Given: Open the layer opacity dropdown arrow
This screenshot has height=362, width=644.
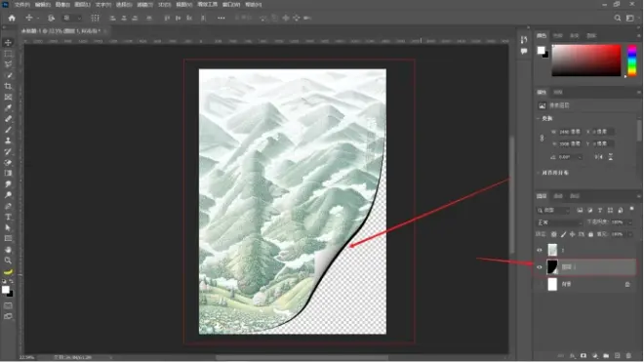Looking at the screenshot, I should tap(630, 222).
